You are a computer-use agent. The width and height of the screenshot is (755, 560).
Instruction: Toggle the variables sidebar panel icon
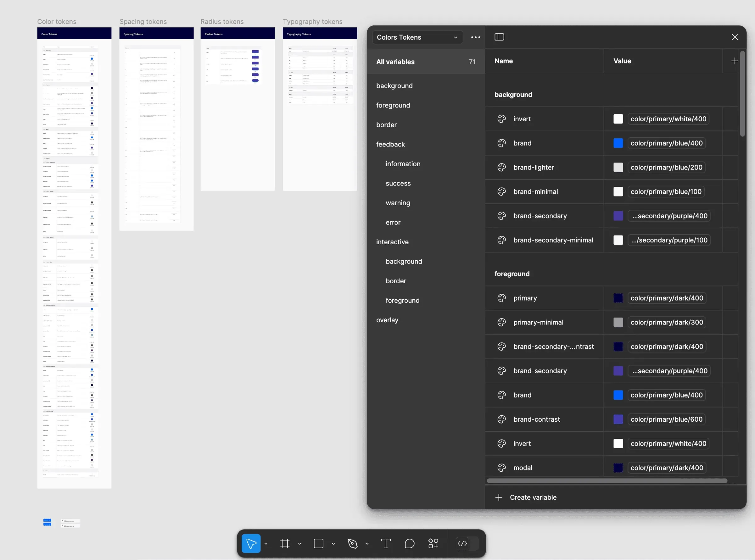point(499,37)
